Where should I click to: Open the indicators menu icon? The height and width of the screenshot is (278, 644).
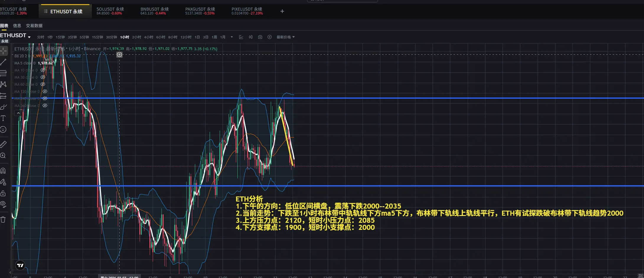[241, 37]
